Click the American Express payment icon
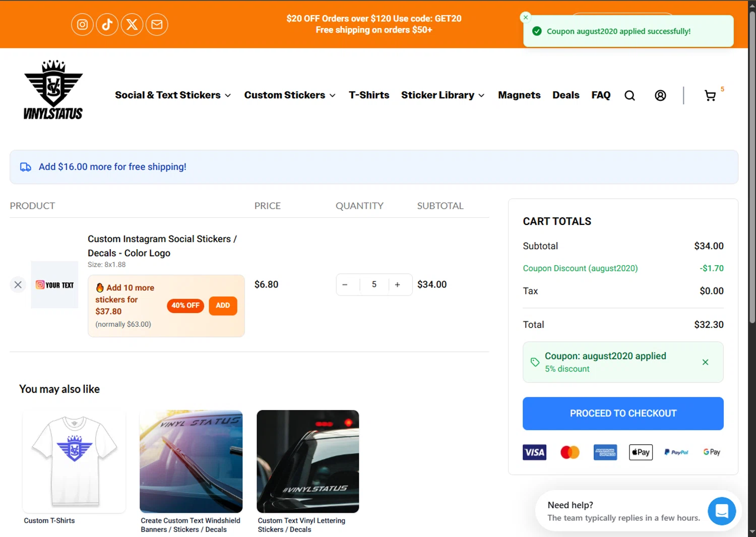The image size is (756, 537). (x=605, y=452)
